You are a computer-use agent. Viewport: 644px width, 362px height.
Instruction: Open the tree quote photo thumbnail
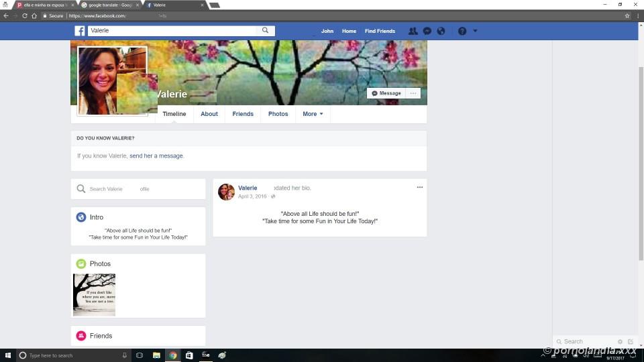pos(94,294)
